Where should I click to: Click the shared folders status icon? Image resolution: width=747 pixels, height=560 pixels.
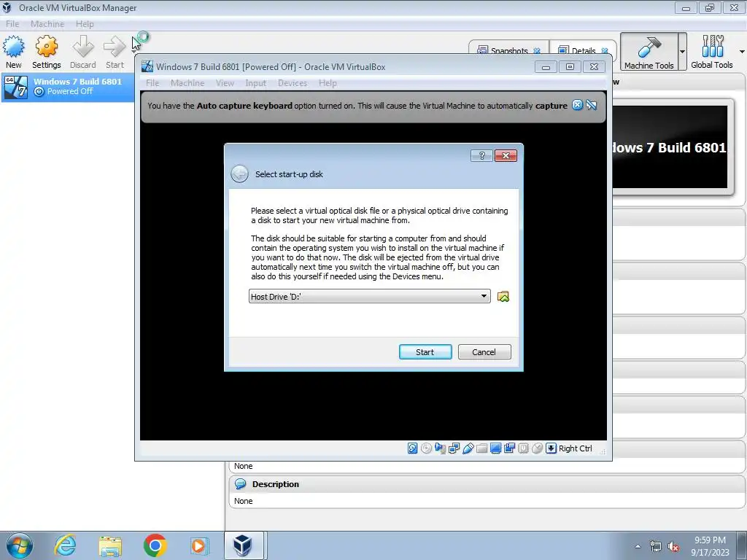pyautogui.click(x=481, y=448)
